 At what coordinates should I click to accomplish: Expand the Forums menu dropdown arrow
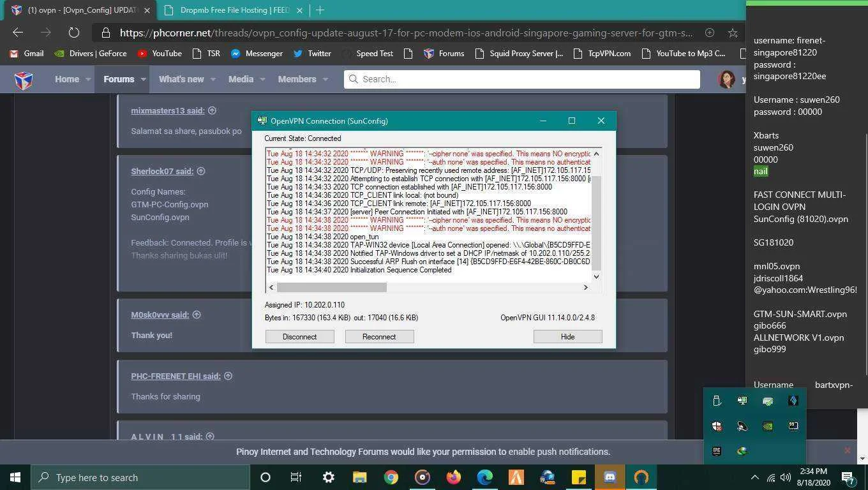[x=144, y=80]
